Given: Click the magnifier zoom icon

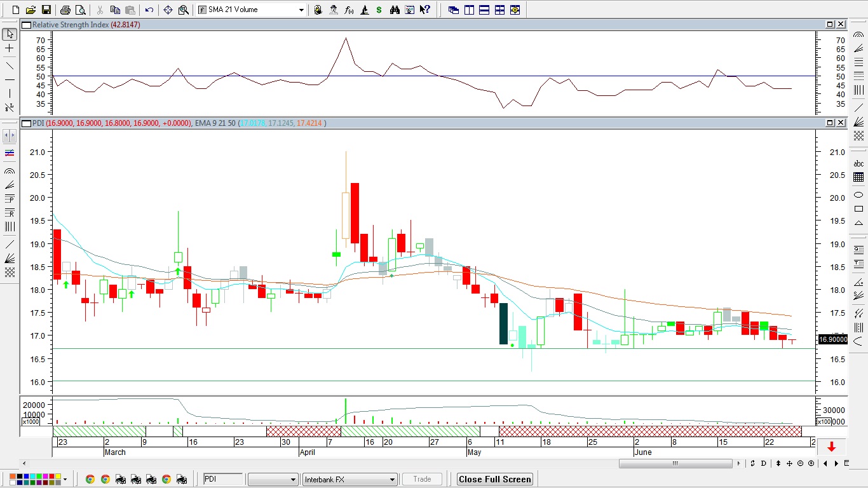Looking at the screenshot, I should [184, 10].
